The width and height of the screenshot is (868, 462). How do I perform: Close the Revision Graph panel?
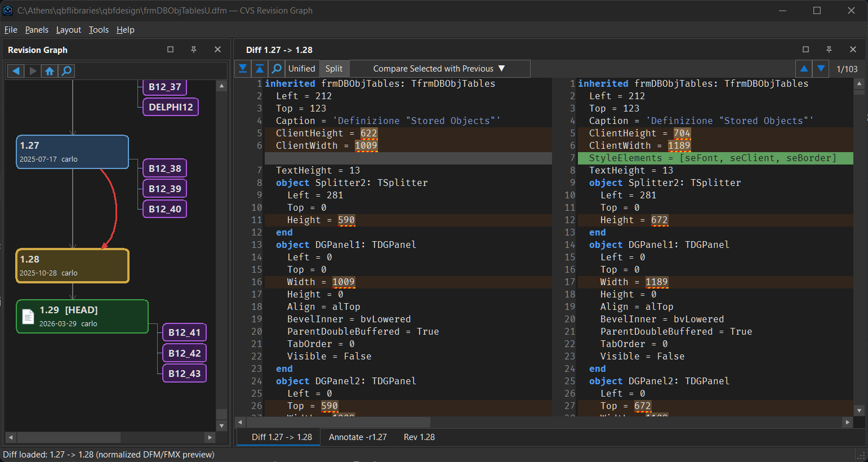217,50
